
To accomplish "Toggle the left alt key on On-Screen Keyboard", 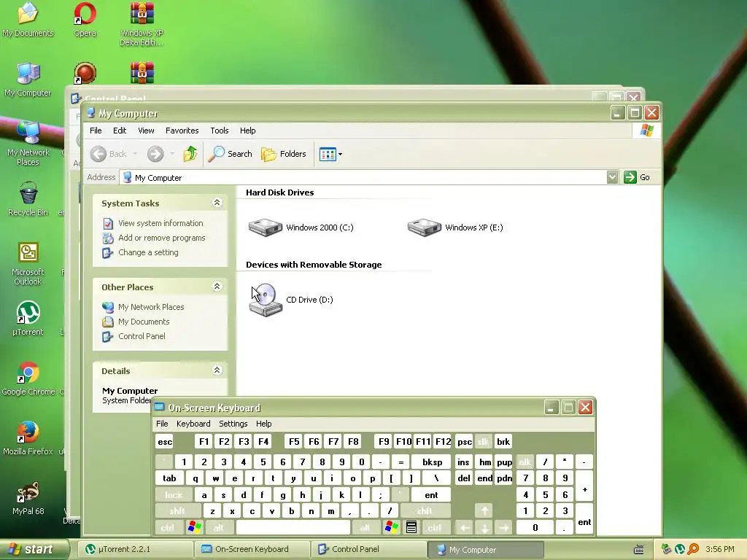I will 218,528.
